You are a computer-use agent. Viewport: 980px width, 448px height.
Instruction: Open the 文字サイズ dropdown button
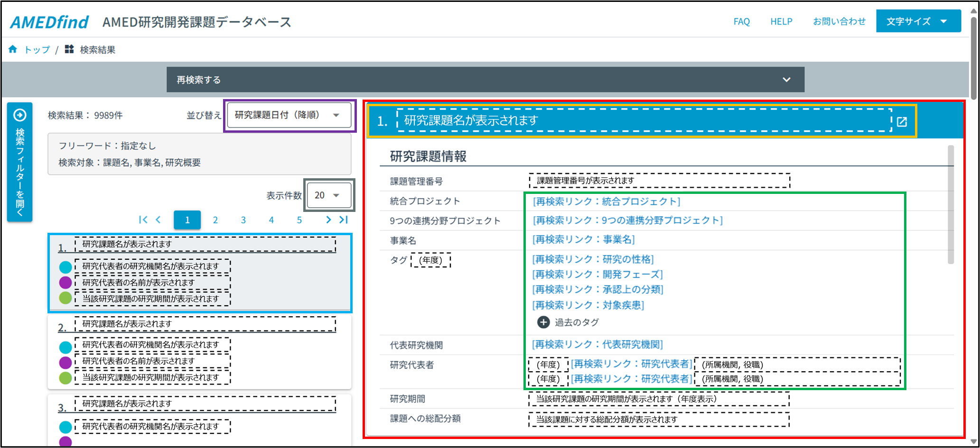tap(918, 21)
